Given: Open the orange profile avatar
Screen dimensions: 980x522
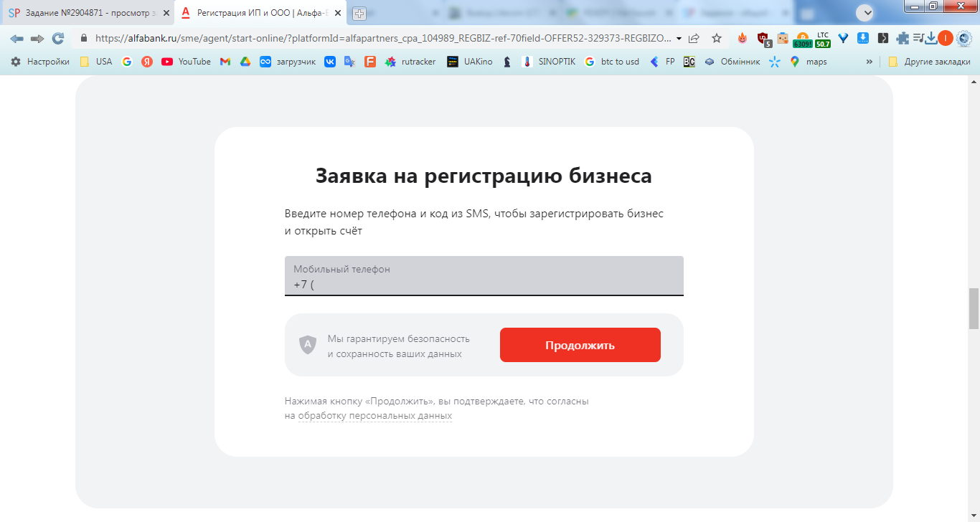Looking at the screenshot, I should click(x=946, y=38).
